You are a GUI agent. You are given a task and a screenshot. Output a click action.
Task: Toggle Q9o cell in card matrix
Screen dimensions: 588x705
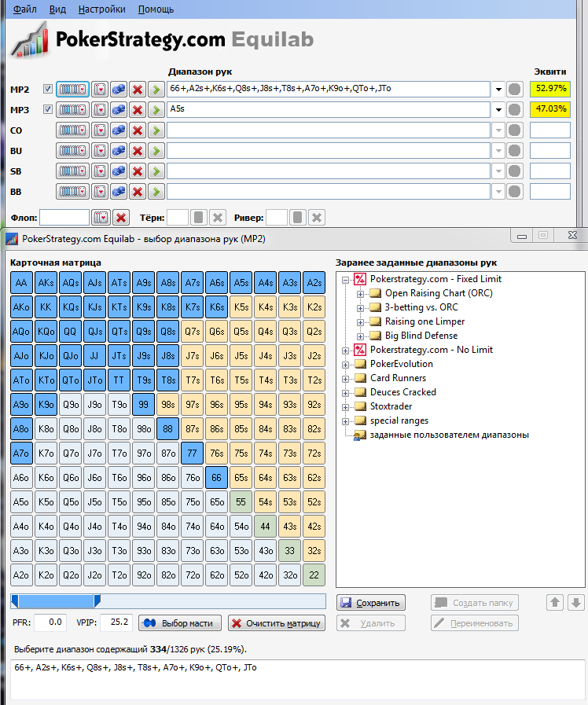[x=70, y=405]
